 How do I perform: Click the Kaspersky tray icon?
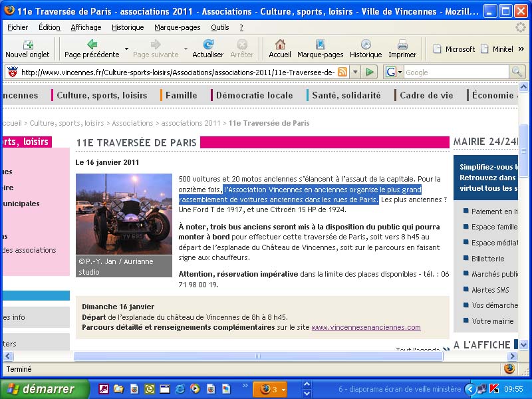[x=494, y=389]
